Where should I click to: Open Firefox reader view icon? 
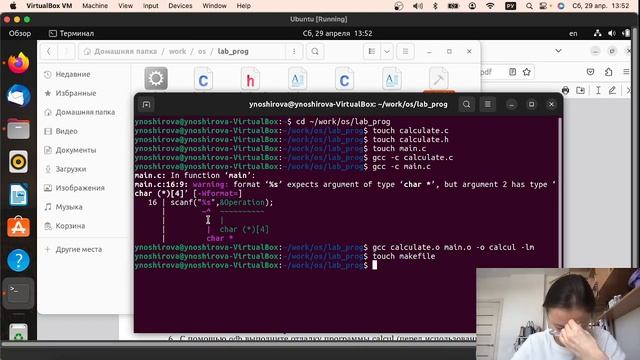point(512,72)
